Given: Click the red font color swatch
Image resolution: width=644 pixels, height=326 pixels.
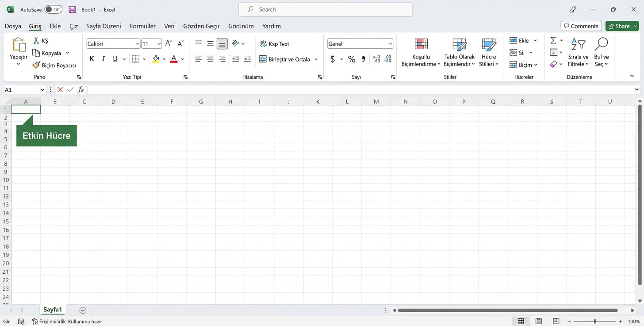Looking at the screenshot, I should click(174, 59).
